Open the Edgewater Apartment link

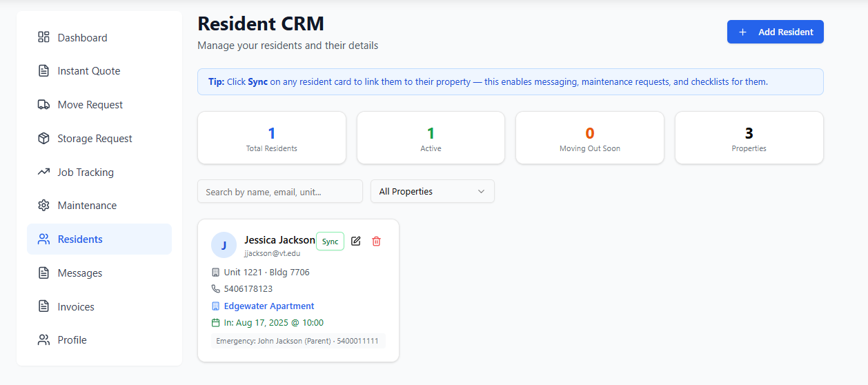pos(269,306)
